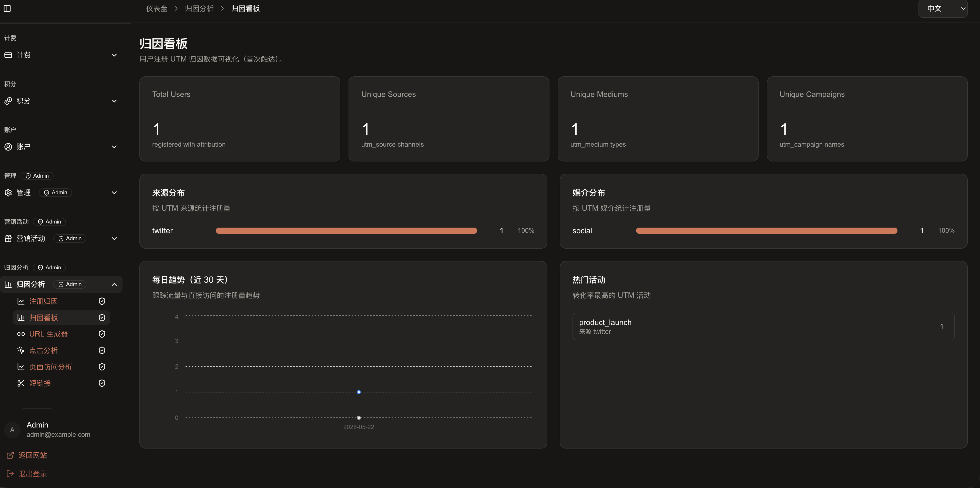Expand the 营销活动 sidebar group

(x=61, y=238)
